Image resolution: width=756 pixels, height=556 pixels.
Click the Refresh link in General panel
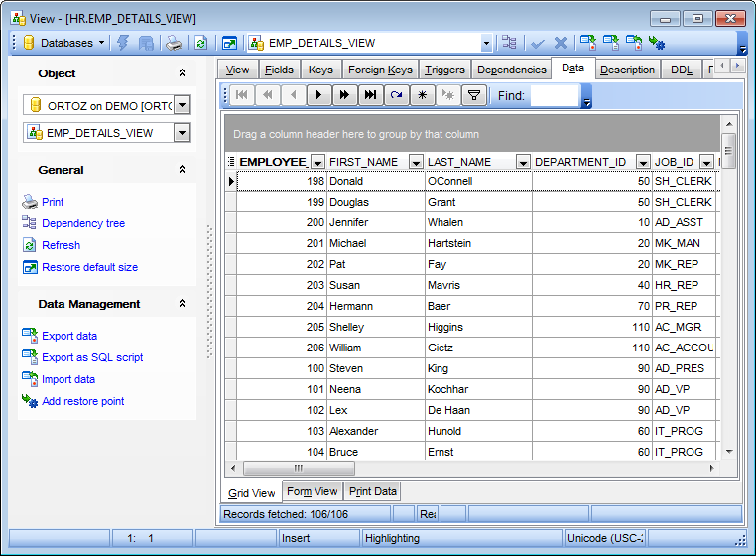click(62, 245)
